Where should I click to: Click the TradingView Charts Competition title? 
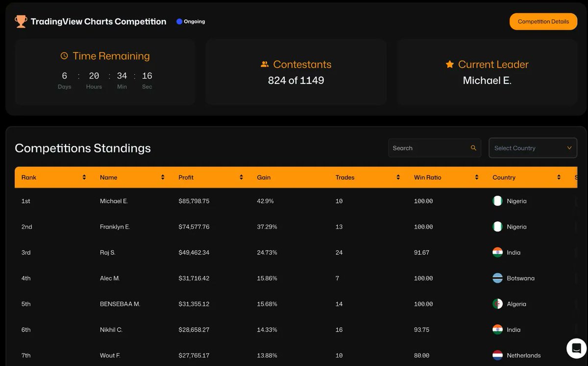98,22
